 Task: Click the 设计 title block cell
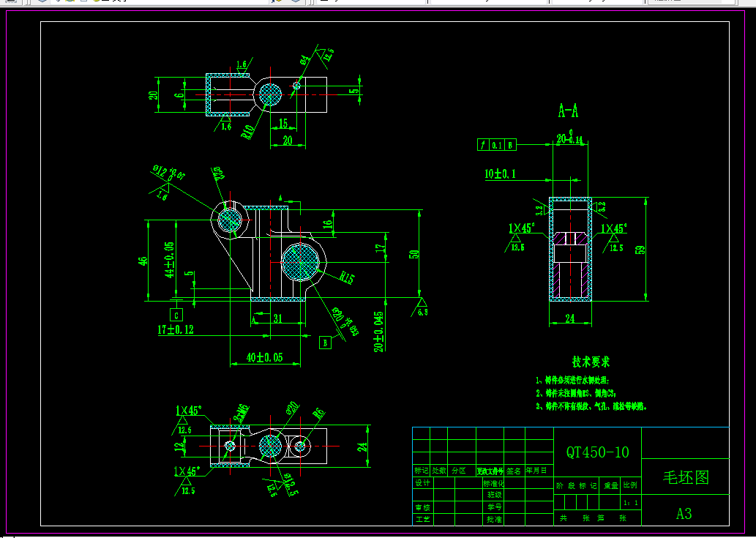coord(422,483)
